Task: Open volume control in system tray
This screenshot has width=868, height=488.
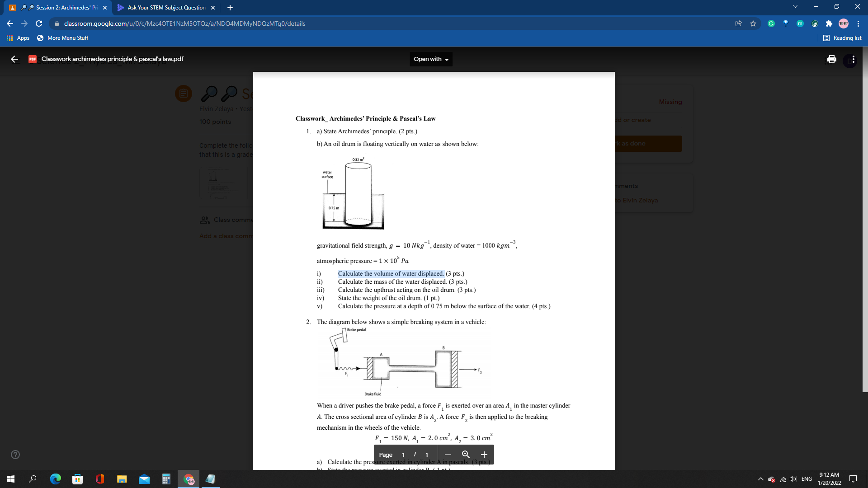Action: click(x=793, y=479)
